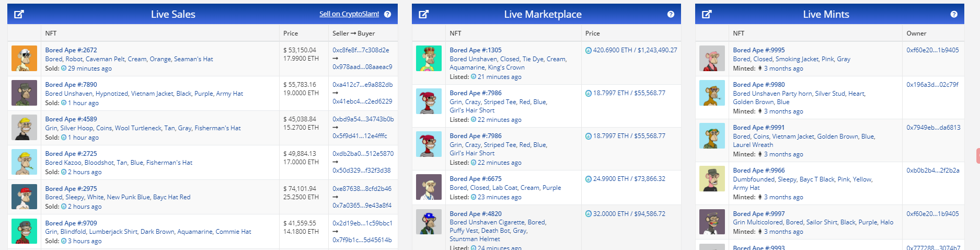The image size is (980, 250).
Task: Click listing price 32.0000 ETH / $94,586.72
Action: coord(625,214)
